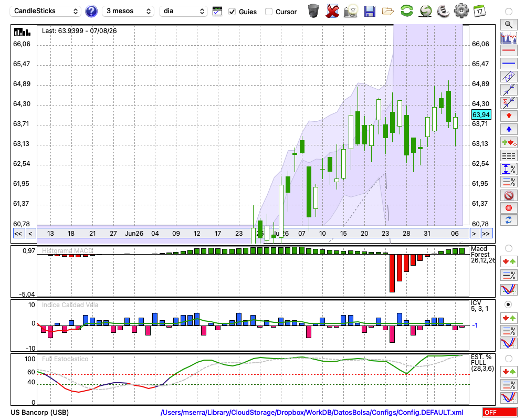Click the red OFF indicator
This screenshot has width=525, height=420.
[500, 412]
